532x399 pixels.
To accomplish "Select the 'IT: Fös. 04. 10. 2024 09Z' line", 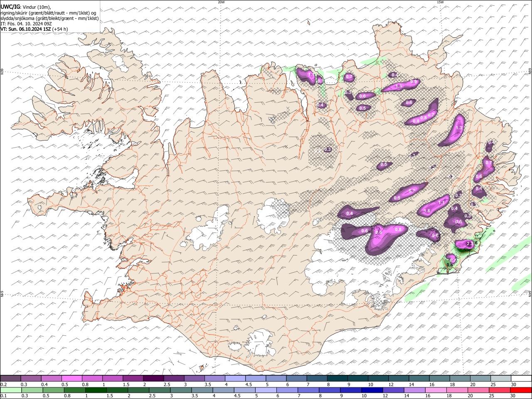I will pos(26,24).
